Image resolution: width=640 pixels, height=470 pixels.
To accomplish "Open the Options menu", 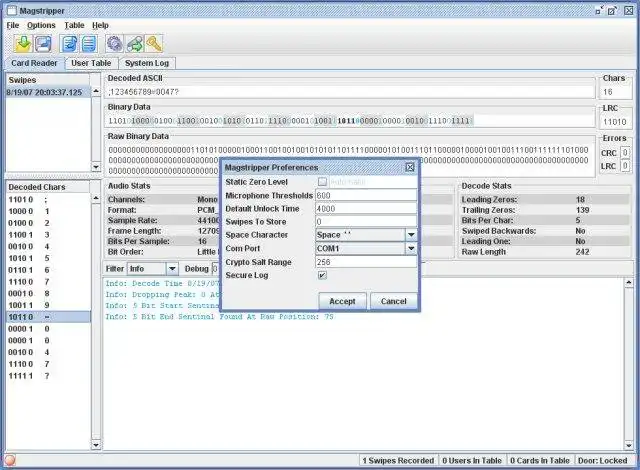I will click(41, 25).
